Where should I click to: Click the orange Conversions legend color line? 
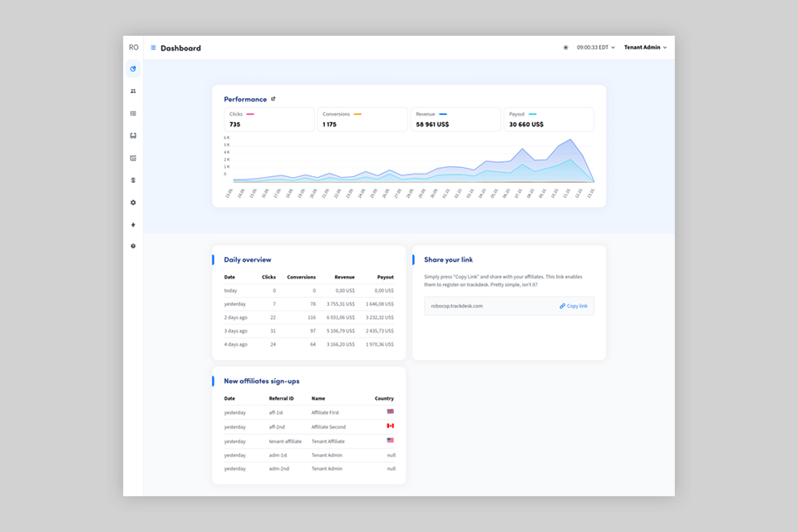(x=357, y=114)
